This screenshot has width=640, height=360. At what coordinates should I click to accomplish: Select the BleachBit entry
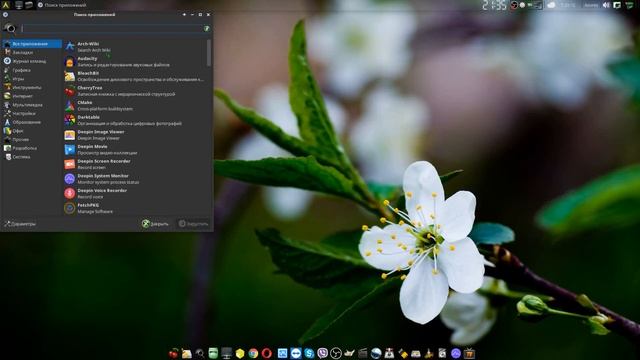click(x=135, y=76)
